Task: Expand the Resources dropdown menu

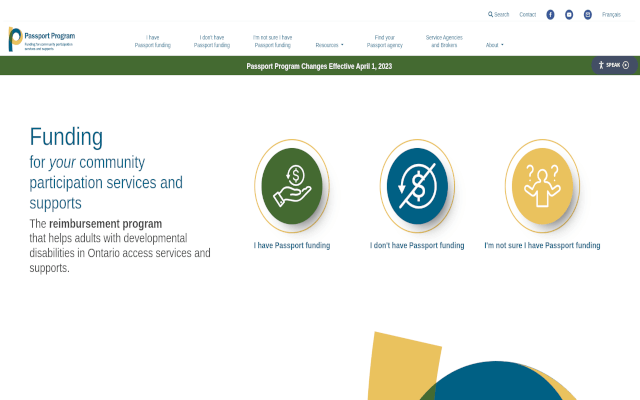Action: pos(329,45)
